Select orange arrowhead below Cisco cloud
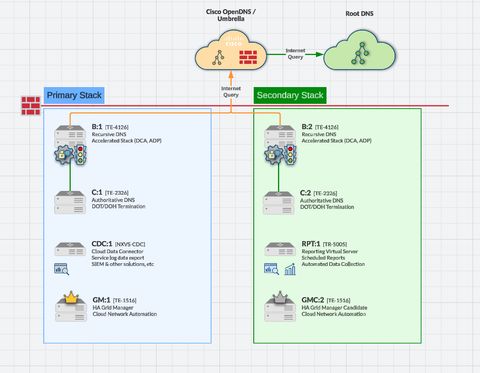This screenshot has height=373, width=480. [x=231, y=74]
